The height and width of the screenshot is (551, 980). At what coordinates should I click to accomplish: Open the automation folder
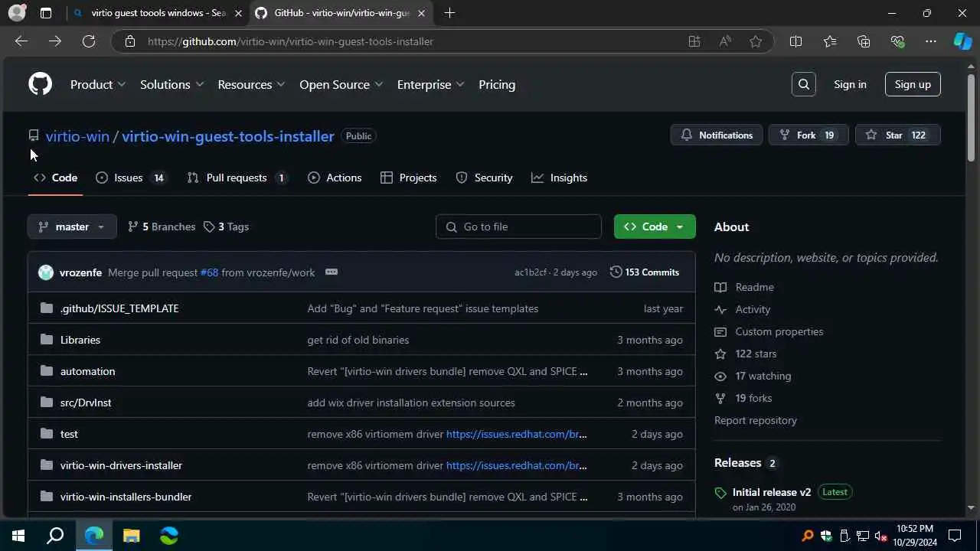point(87,371)
